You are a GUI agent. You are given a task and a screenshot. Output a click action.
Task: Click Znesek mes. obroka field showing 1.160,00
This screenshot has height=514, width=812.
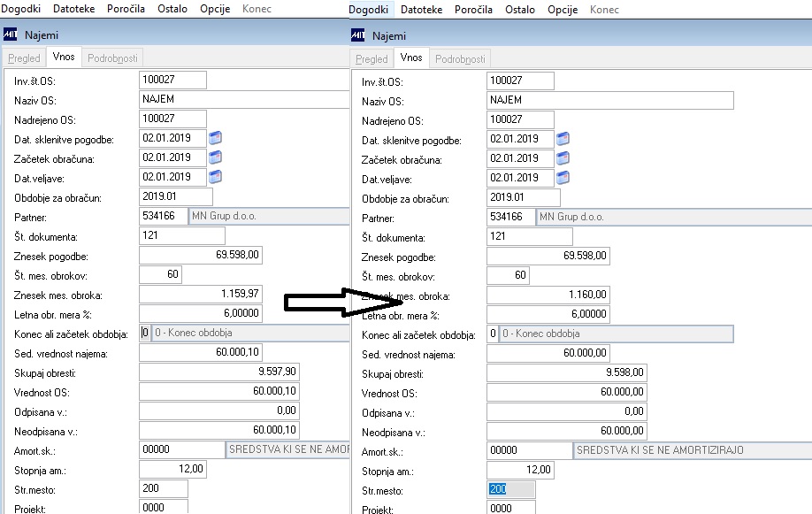[x=548, y=295]
